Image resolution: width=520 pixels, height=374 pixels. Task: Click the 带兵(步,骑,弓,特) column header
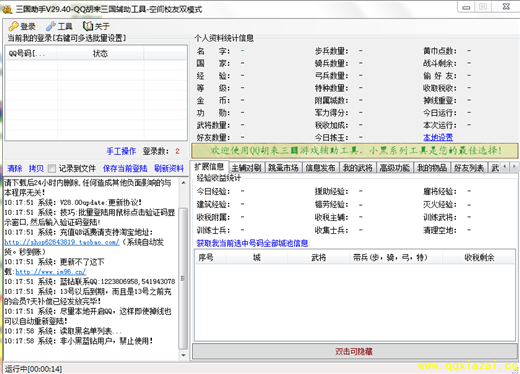click(396, 257)
